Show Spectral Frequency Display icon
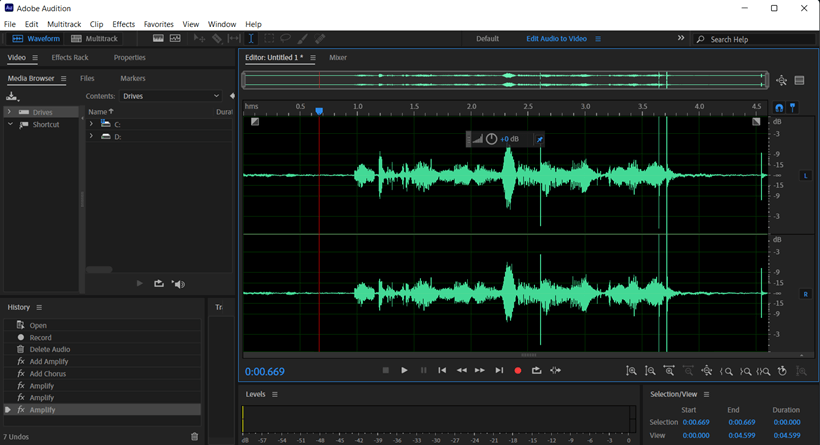The image size is (820, 445). click(x=158, y=39)
